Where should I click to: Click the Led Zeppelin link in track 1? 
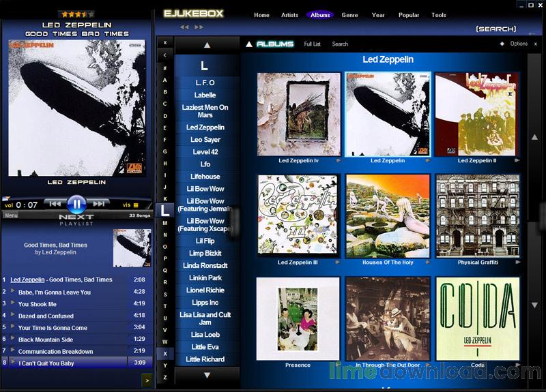(27, 280)
